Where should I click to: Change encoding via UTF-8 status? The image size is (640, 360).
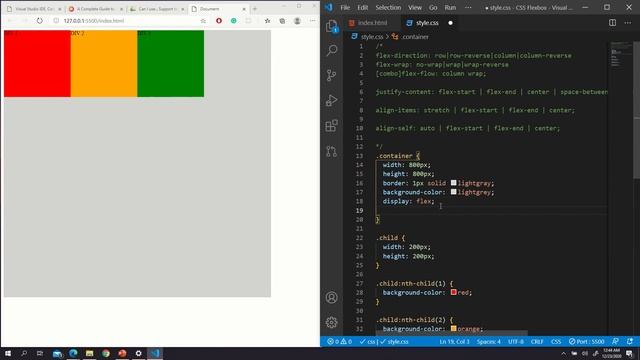(x=516, y=342)
